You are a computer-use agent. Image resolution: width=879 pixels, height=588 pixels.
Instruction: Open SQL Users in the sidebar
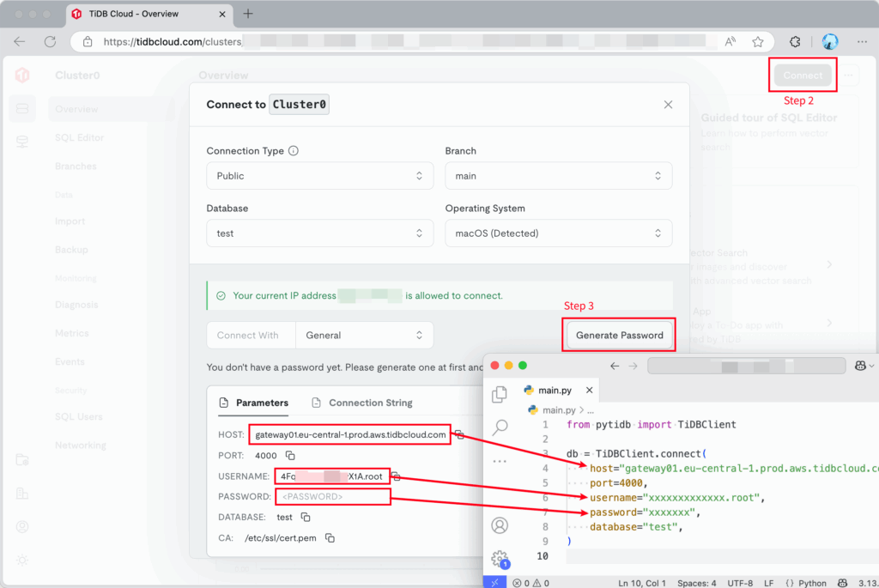(78, 416)
